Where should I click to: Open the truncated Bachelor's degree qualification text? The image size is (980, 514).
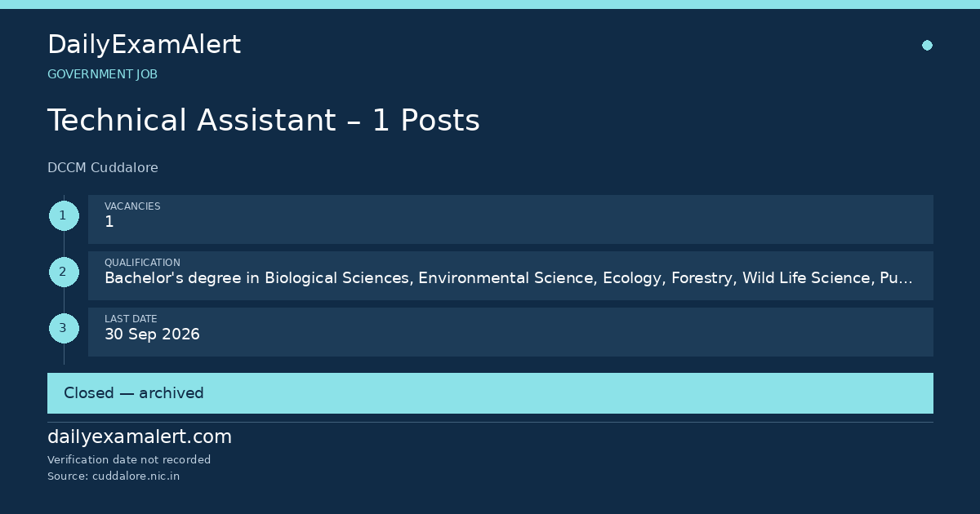509,278
